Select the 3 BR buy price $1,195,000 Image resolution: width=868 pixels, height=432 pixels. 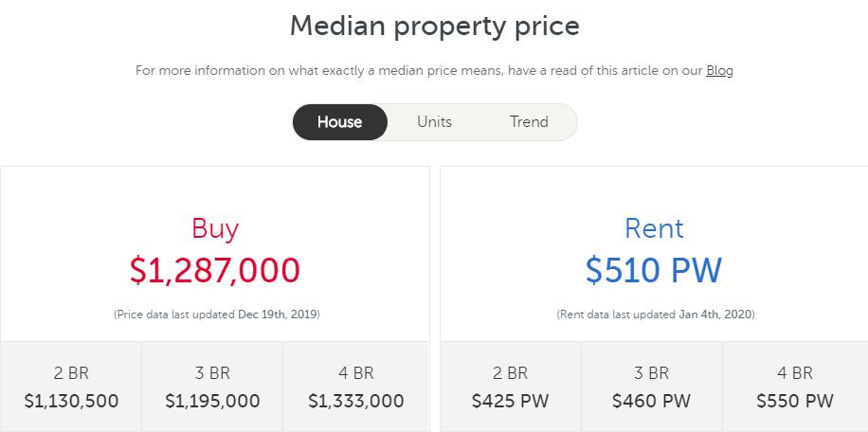[x=212, y=401]
